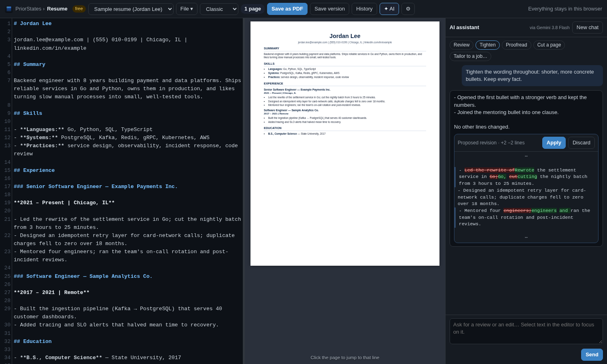Click the SKILLS heading in the preview page
Screen dimensions: 607x364
click(x=269, y=64)
